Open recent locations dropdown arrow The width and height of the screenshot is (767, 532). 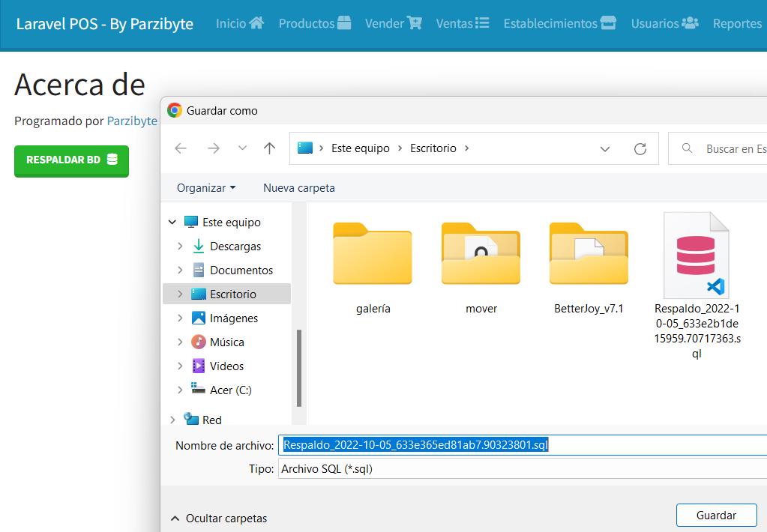pyautogui.click(x=242, y=148)
